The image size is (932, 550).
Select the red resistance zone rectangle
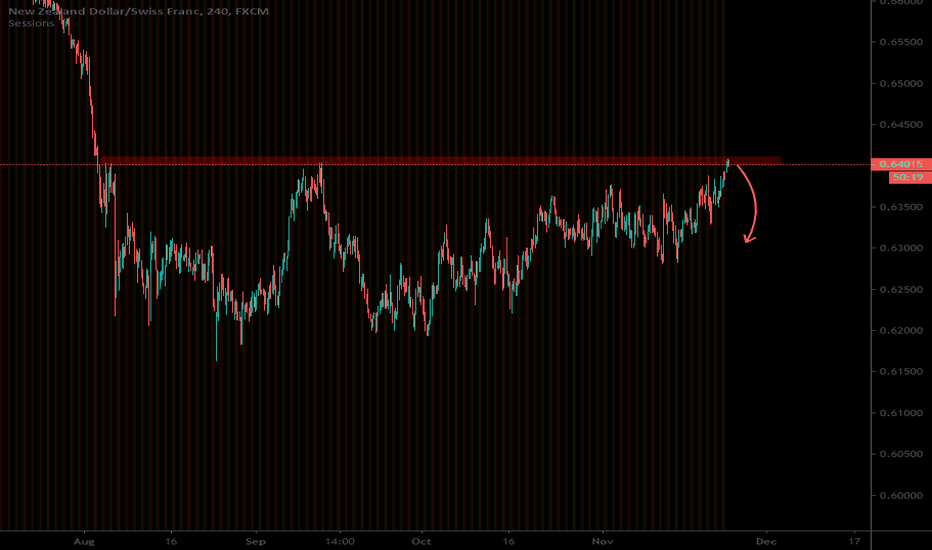pos(440,161)
